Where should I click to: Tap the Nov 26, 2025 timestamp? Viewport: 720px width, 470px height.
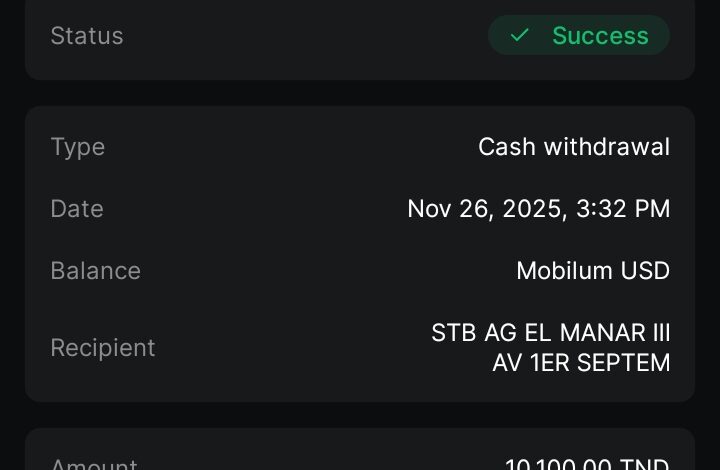pos(538,209)
